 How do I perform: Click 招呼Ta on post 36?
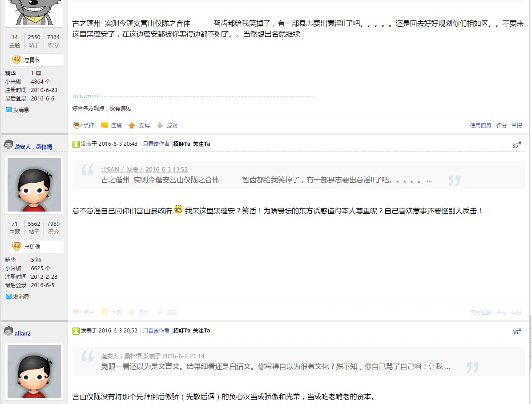[182, 331]
